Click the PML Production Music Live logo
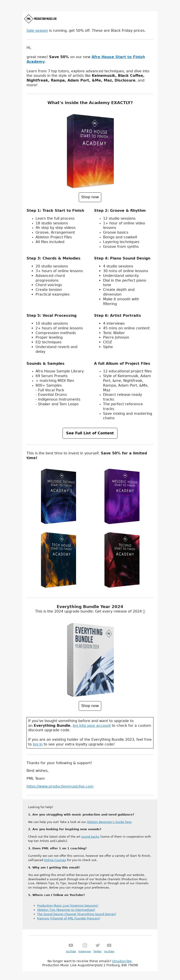 click(41, 19)
